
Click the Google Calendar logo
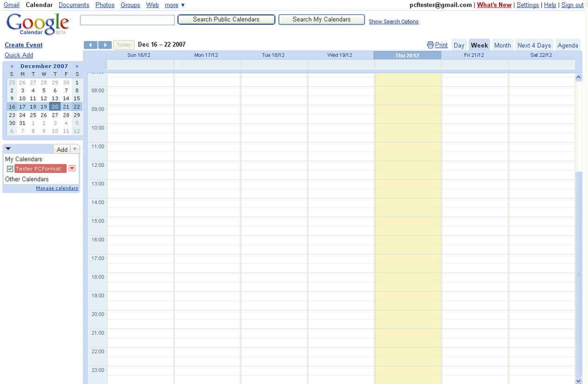[x=38, y=24]
